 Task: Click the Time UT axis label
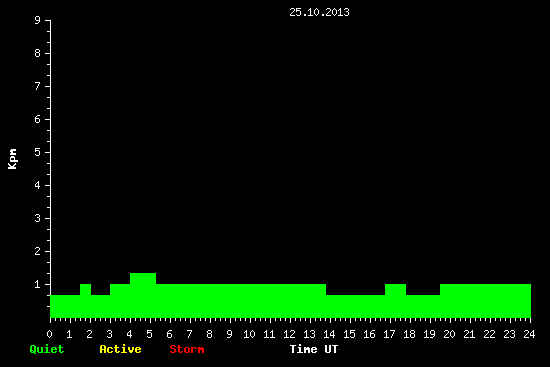(314, 349)
